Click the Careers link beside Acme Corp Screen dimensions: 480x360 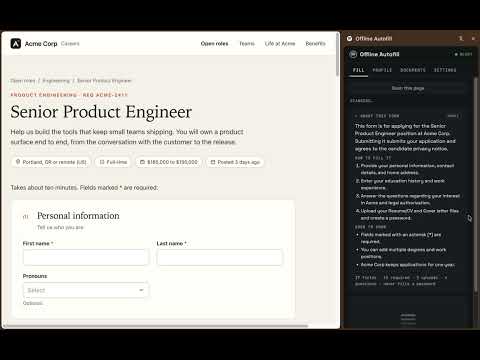pyautogui.click(x=70, y=44)
